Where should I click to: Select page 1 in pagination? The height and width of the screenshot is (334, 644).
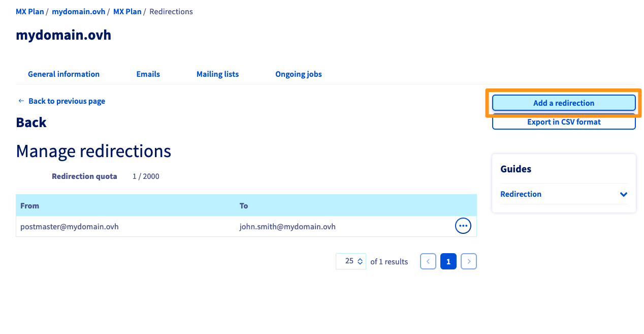click(448, 261)
